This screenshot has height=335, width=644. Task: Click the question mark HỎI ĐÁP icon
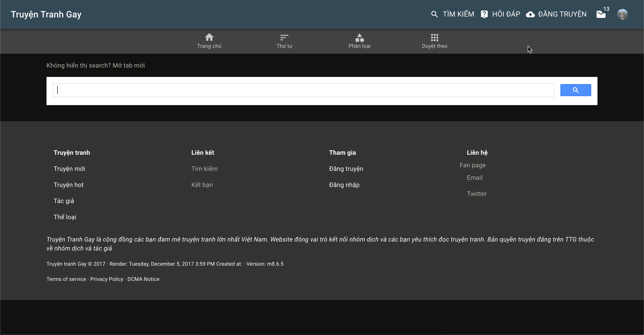coord(484,14)
